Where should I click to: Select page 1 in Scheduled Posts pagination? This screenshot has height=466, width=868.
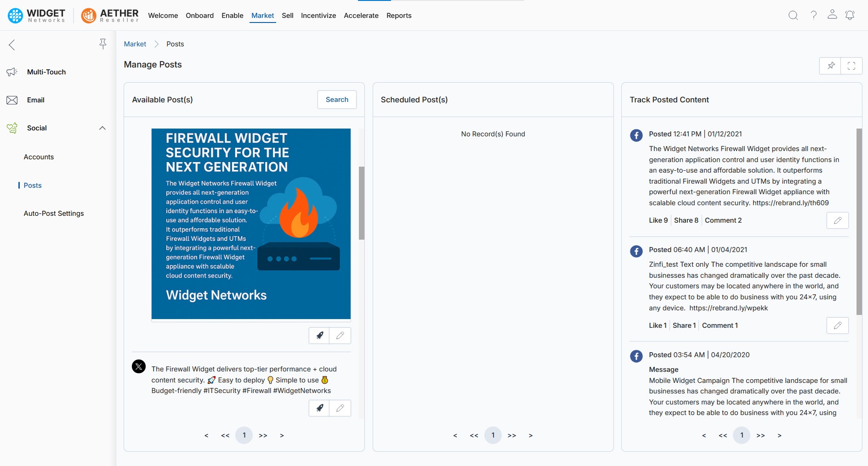click(493, 435)
